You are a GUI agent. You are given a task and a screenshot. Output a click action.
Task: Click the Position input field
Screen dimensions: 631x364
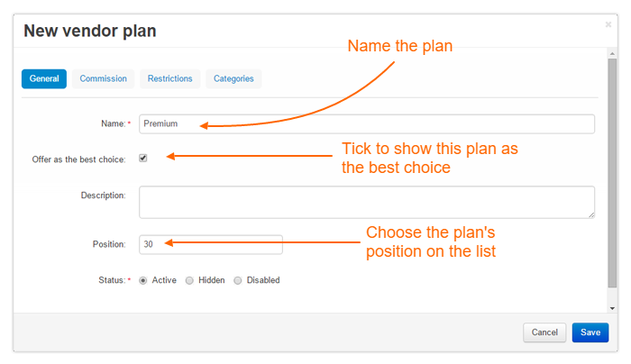point(211,244)
